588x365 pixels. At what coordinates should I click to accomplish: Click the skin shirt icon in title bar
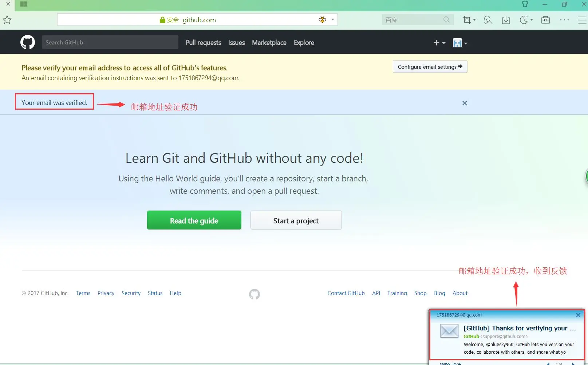pyautogui.click(x=525, y=4)
